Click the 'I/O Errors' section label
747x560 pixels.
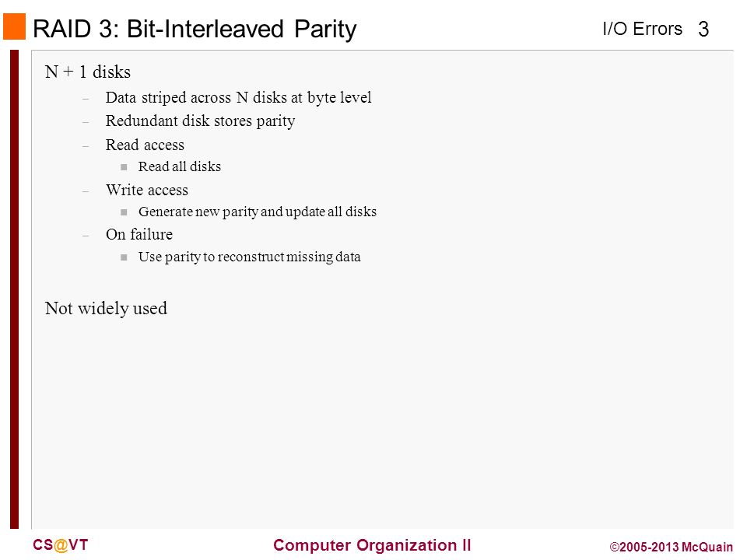point(642,29)
